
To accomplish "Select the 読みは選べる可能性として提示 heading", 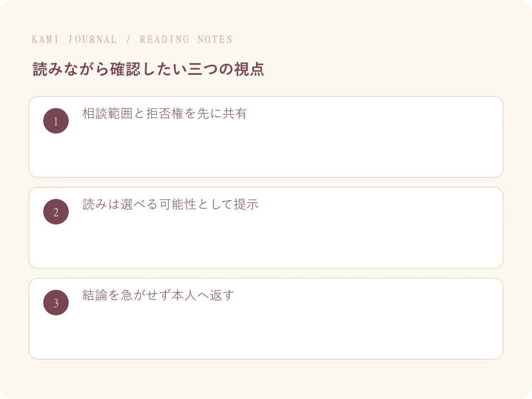I will [171, 204].
